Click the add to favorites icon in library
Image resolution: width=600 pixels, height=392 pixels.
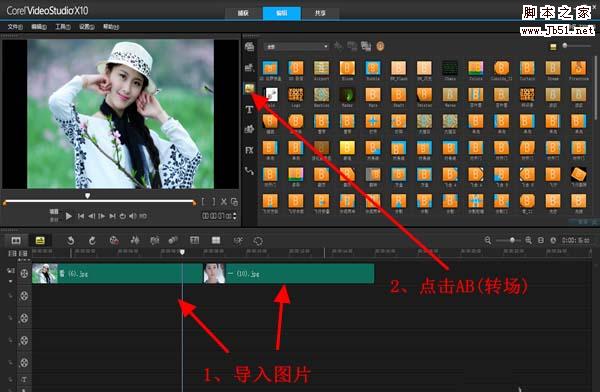pos(338,46)
